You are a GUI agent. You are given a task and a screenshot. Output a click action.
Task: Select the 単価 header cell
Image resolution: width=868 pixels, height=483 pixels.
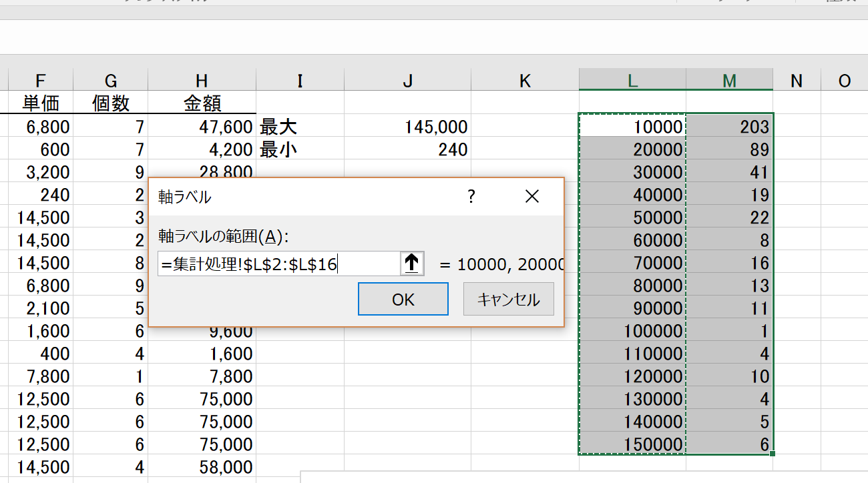pyautogui.click(x=41, y=103)
